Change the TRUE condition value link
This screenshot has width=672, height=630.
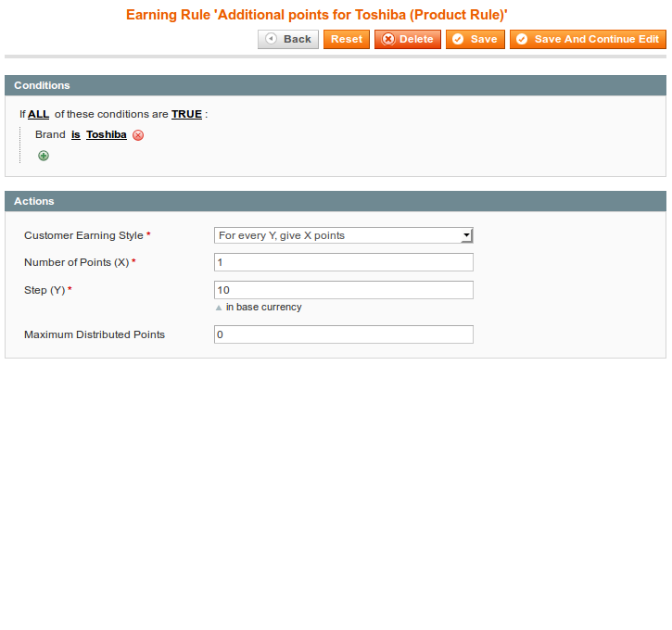click(186, 114)
